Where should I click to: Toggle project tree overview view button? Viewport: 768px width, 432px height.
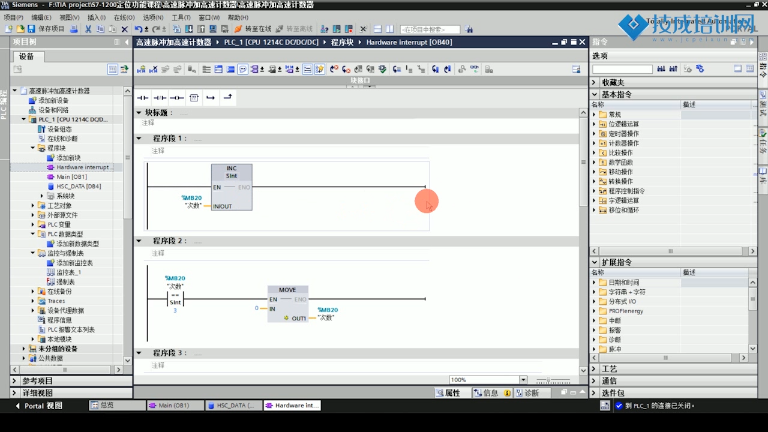[112, 70]
